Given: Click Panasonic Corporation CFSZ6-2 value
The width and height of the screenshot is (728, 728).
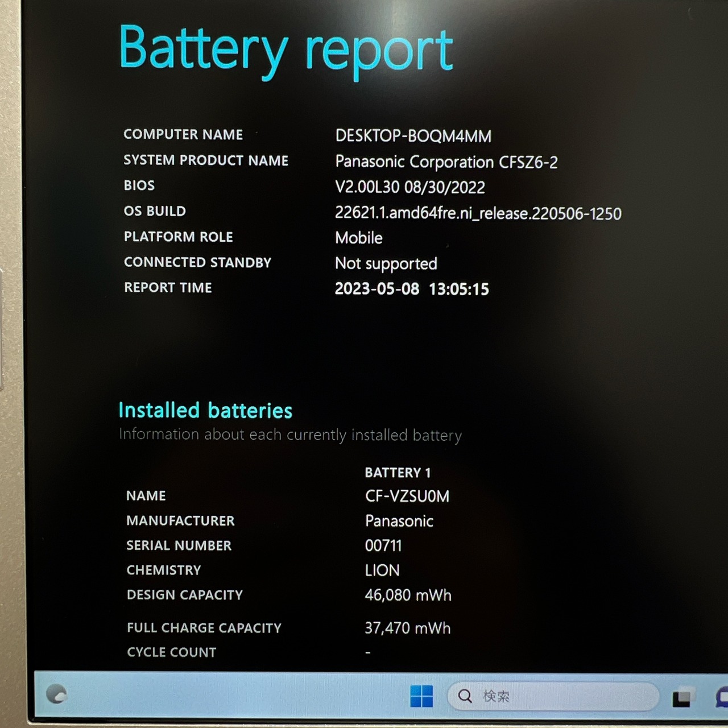Looking at the screenshot, I should click(x=446, y=162).
